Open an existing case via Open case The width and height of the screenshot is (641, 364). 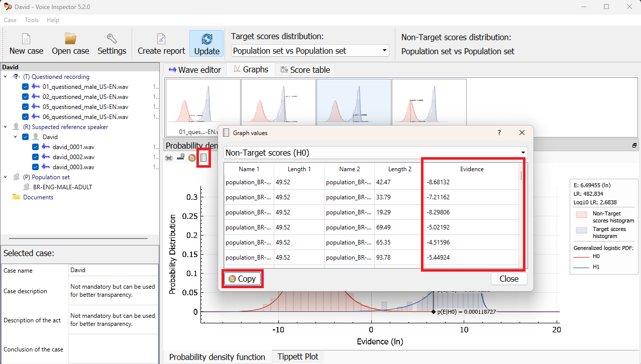[x=70, y=44]
